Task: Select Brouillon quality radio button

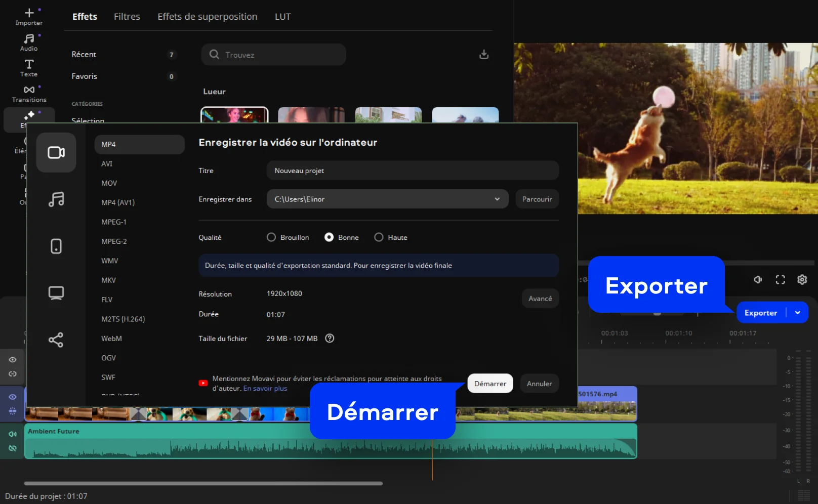Action: tap(271, 237)
